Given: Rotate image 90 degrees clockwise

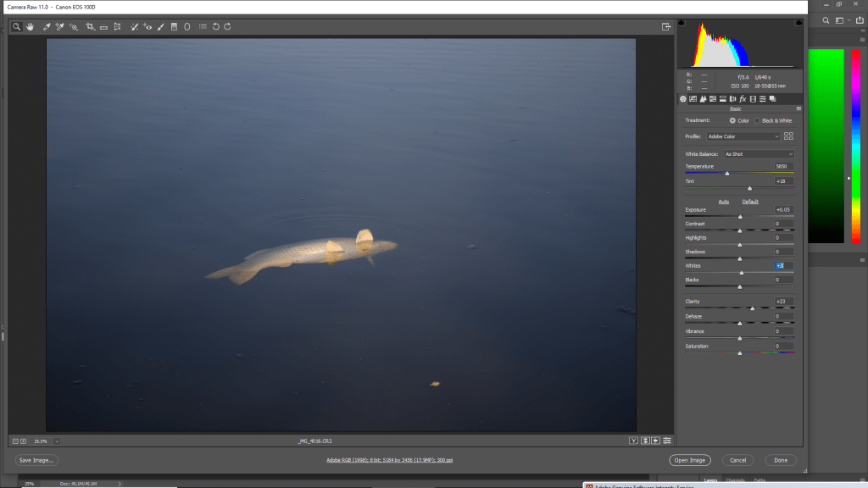Looking at the screenshot, I should click(227, 26).
